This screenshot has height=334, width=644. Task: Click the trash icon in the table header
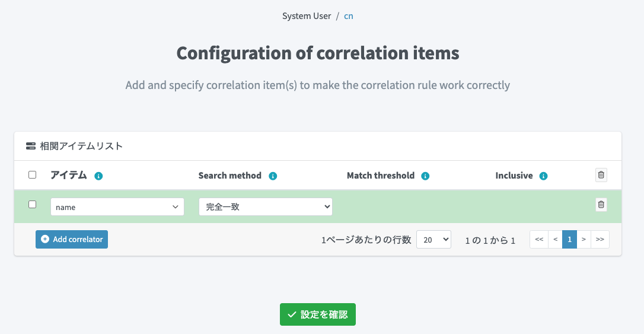(601, 175)
